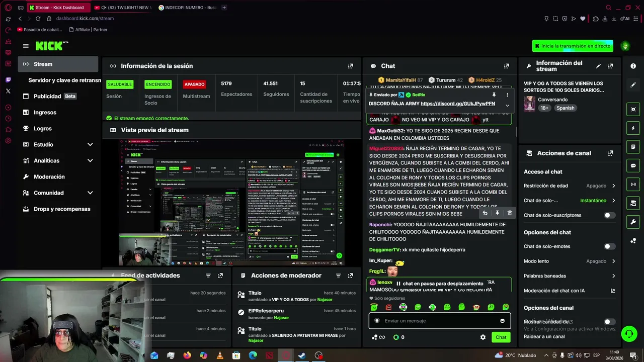Send message with green Chat button

pyautogui.click(x=501, y=337)
